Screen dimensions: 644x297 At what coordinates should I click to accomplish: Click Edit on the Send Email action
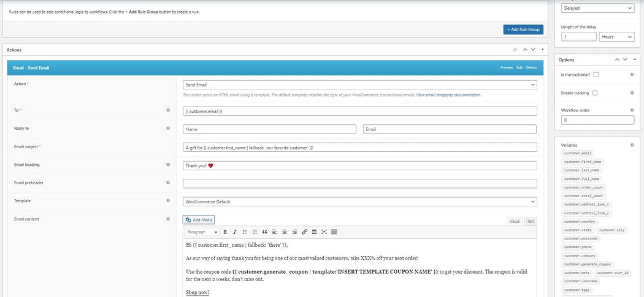[519, 68]
